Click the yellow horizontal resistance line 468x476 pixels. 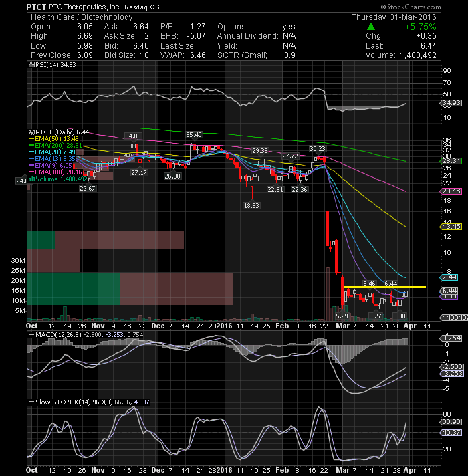coord(385,287)
